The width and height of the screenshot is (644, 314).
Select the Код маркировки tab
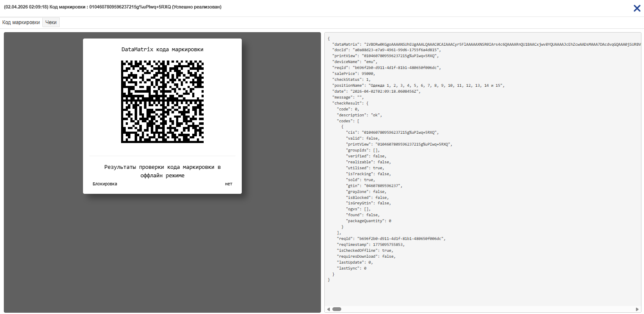point(21,22)
